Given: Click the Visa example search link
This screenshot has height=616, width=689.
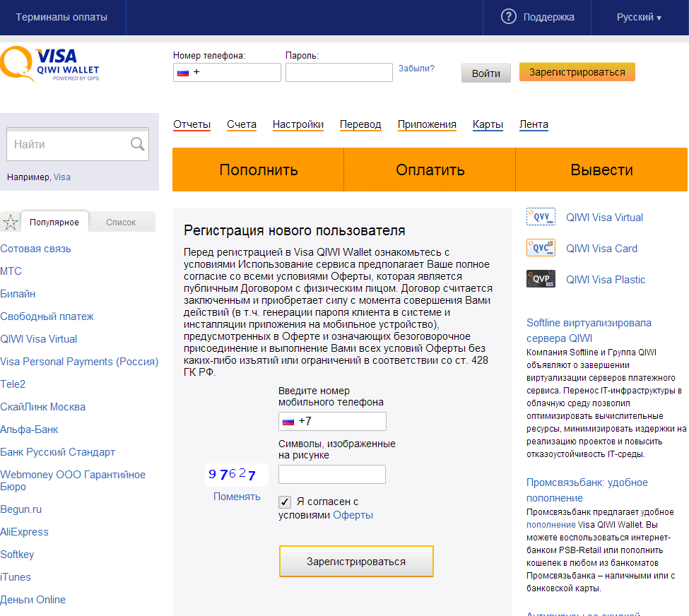Looking at the screenshot, I should (62, 177).
